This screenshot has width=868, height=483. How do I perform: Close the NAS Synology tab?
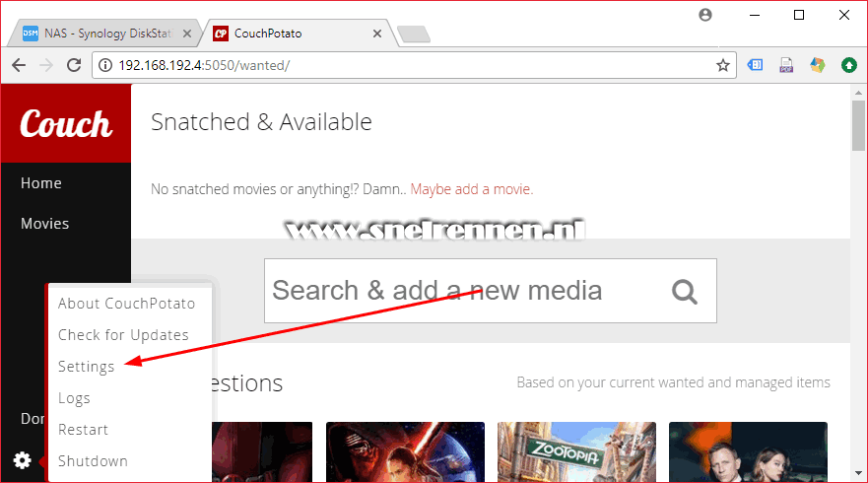187,34
